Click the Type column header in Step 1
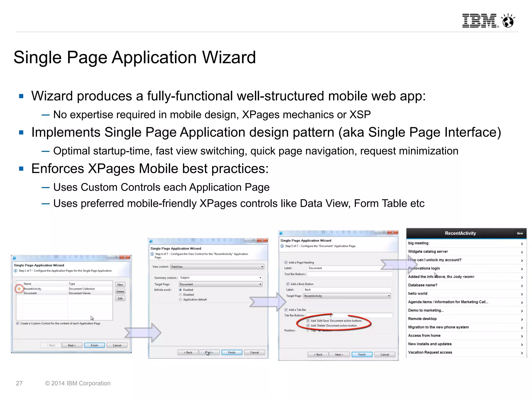532x399 pixels. point(72,284)
